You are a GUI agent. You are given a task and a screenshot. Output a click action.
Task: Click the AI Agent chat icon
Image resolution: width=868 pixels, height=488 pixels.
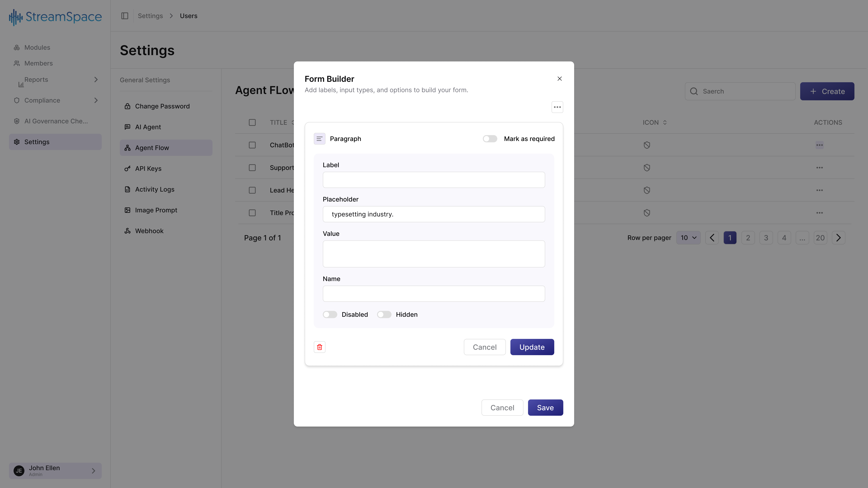tap(127, 127)
